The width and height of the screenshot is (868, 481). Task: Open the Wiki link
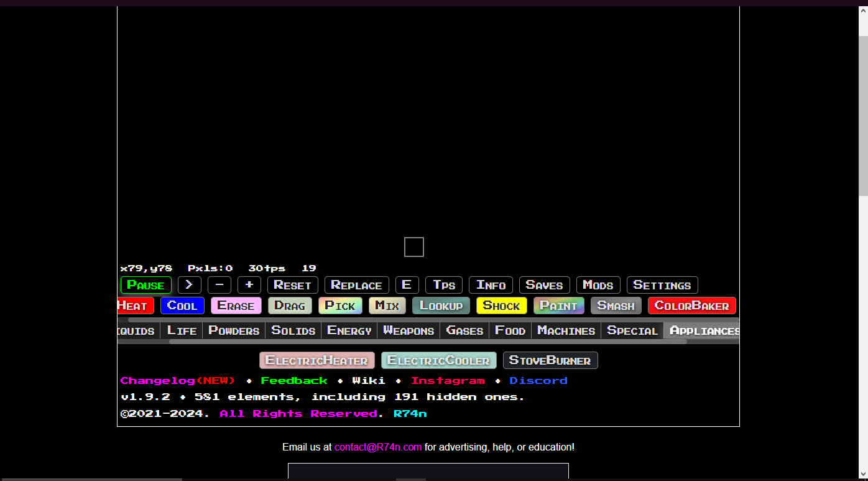tap(369, 380)
